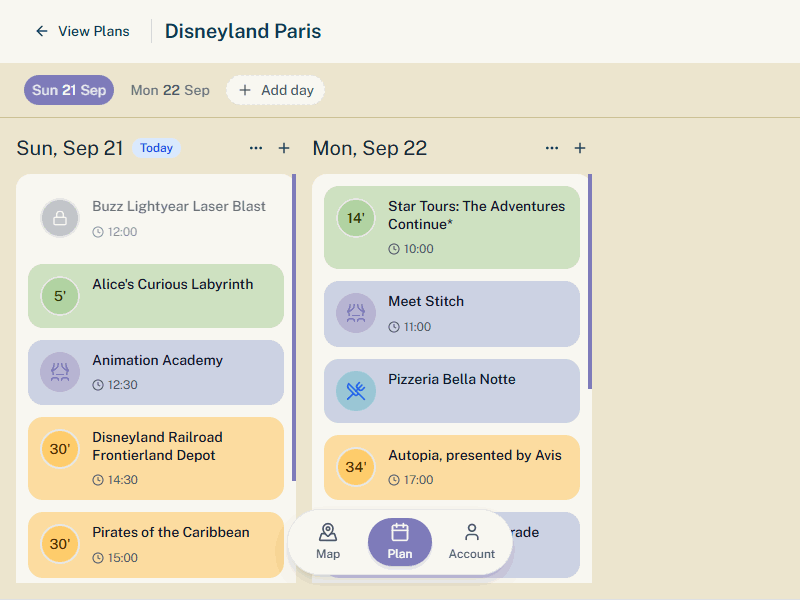Viewport: 800px width, 600px height.
Task: Open the Account section
Action: 471,540
